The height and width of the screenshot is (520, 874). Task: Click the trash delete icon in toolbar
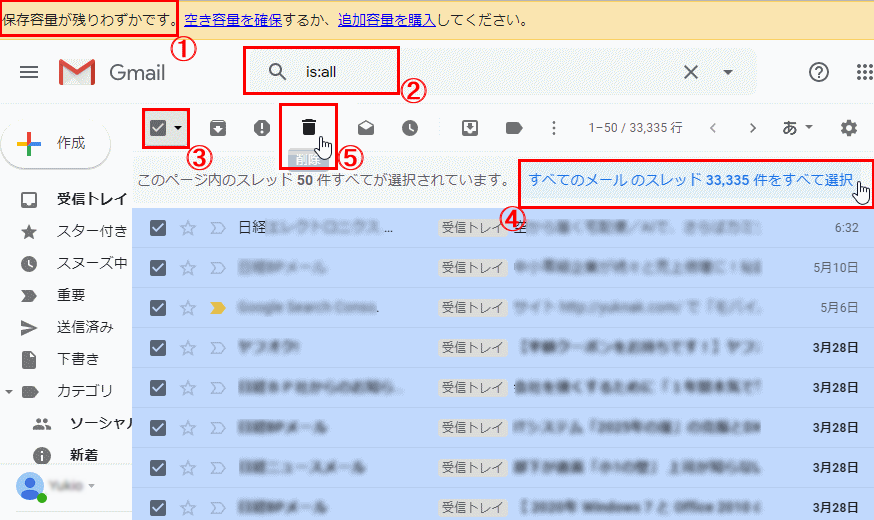point(309,127)
